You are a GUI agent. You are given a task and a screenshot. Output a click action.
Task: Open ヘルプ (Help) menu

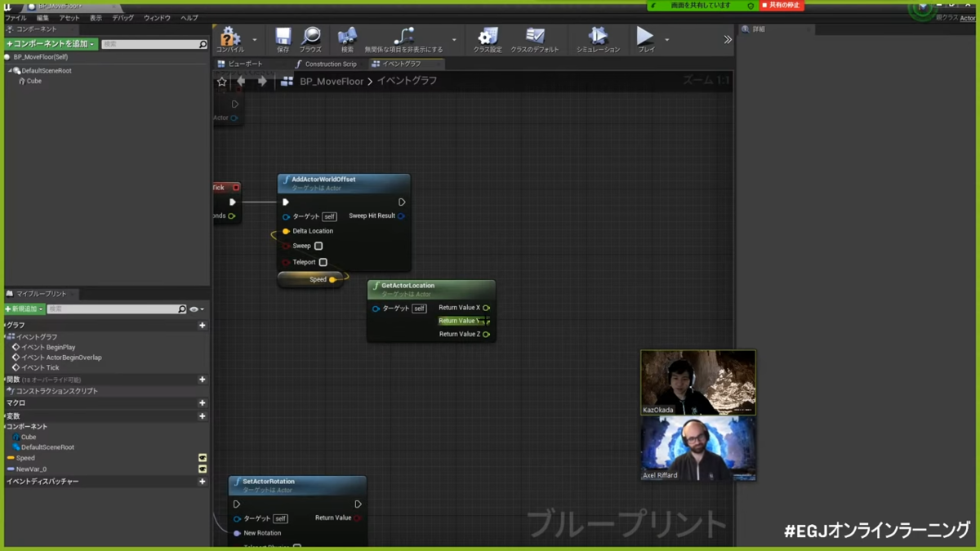(189, 18)
